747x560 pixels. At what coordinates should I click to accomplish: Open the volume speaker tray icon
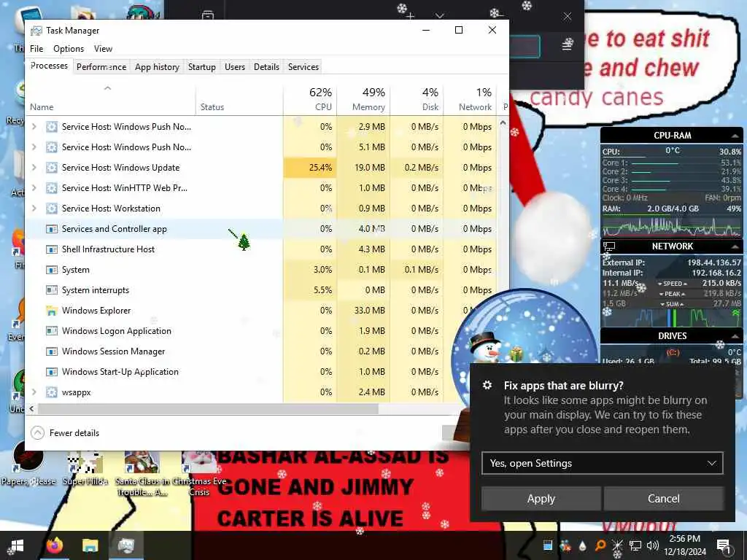653,545
